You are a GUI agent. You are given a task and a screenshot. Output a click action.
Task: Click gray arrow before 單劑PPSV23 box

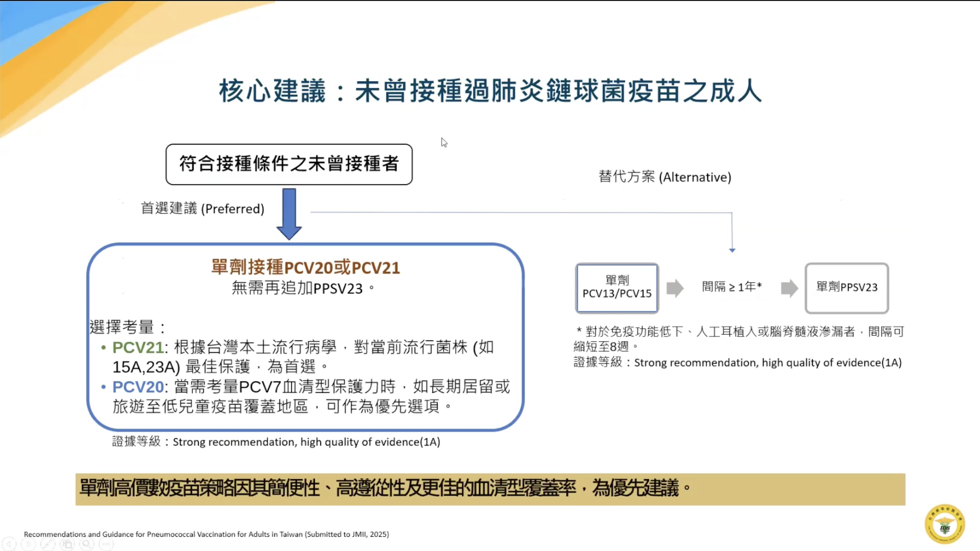(x=790, y=288)
